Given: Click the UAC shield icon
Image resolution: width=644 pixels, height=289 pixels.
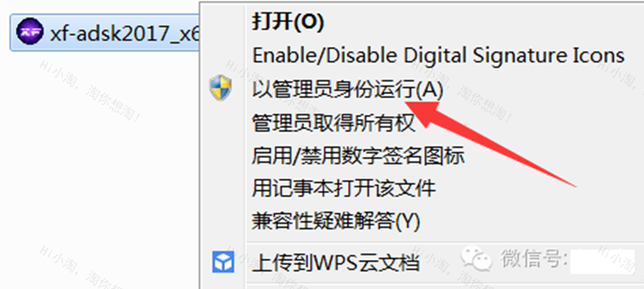Looking at the screenshot, I should coord(221,88).
